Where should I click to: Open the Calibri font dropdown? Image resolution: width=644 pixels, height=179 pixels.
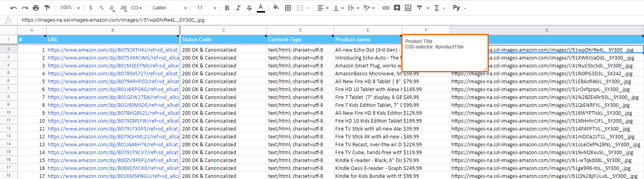coord(169,8)
